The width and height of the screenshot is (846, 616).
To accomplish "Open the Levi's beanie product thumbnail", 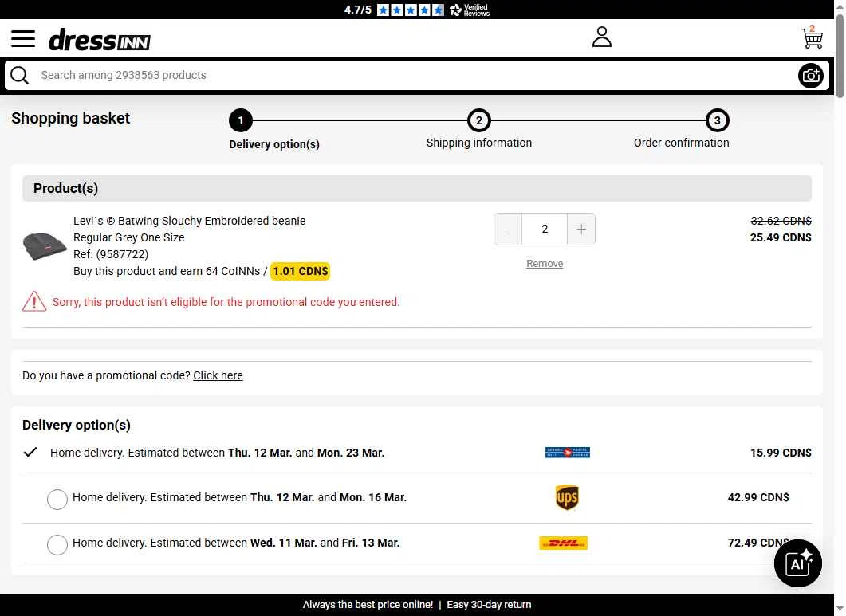I will pyautogui.click(x=45, y=246).
